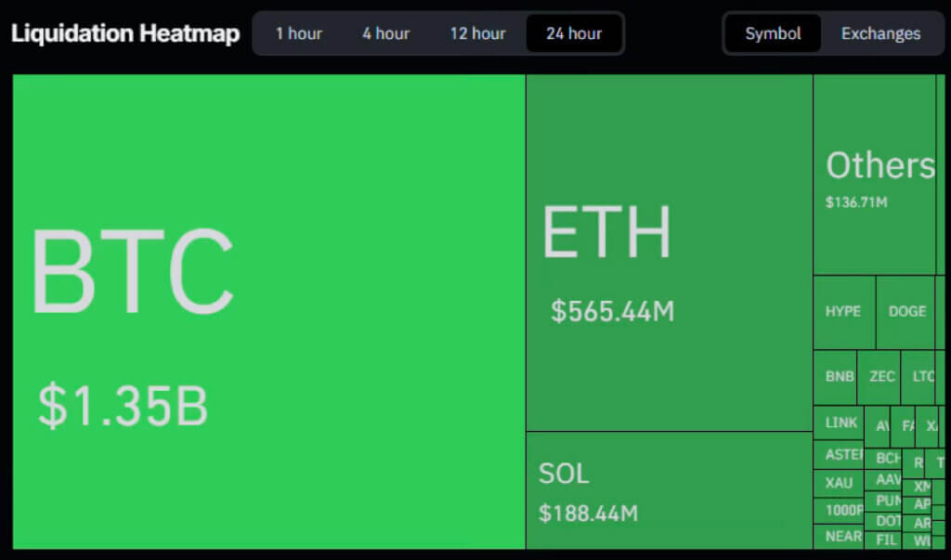Open the NEAR heatmap tile
The height and width of the screenshot is (560, 951).
click(x=841, y=536)
